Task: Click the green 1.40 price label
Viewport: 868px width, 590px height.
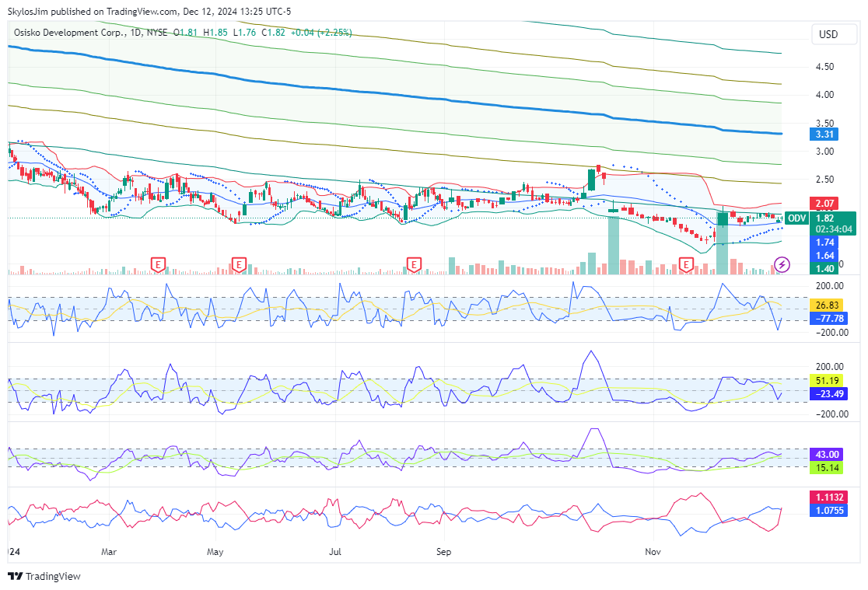Action: pos(824,268)
